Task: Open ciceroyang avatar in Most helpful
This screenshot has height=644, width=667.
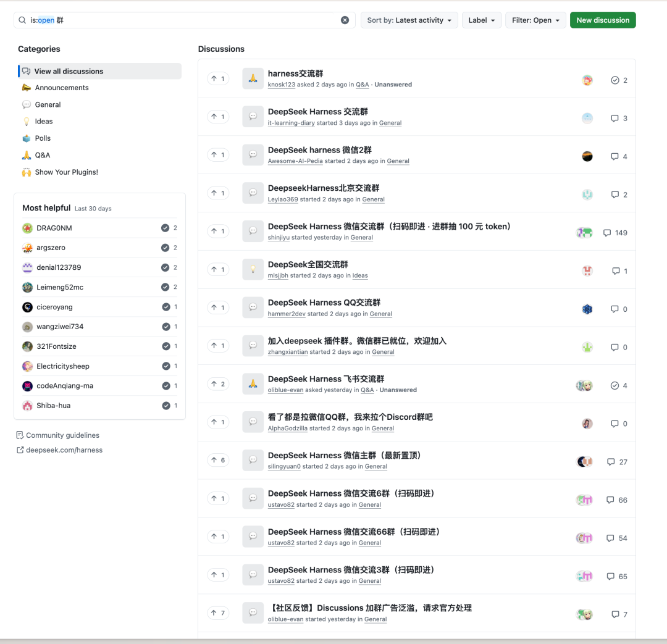Action: [x=27, y=307]
